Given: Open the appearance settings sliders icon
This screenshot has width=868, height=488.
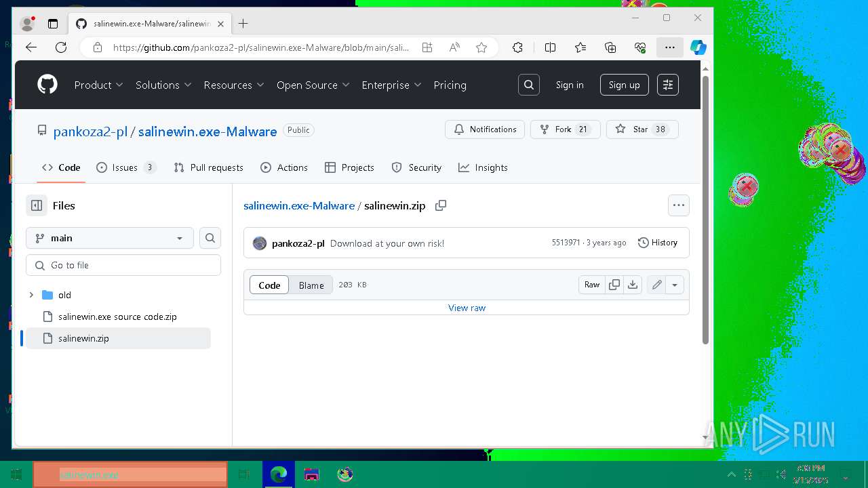Looking at the screenshot, I should click(x=668, y=85).
